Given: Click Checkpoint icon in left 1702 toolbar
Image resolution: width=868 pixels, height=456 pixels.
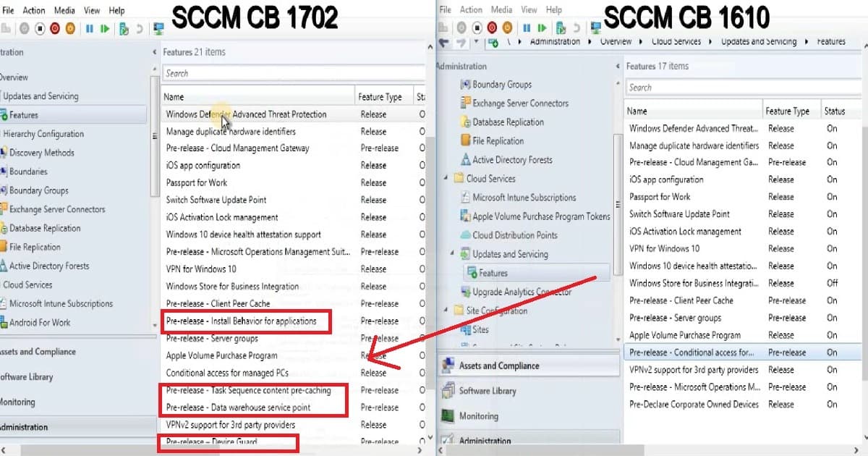Looking at the screenshot, I should pos(124,29).
